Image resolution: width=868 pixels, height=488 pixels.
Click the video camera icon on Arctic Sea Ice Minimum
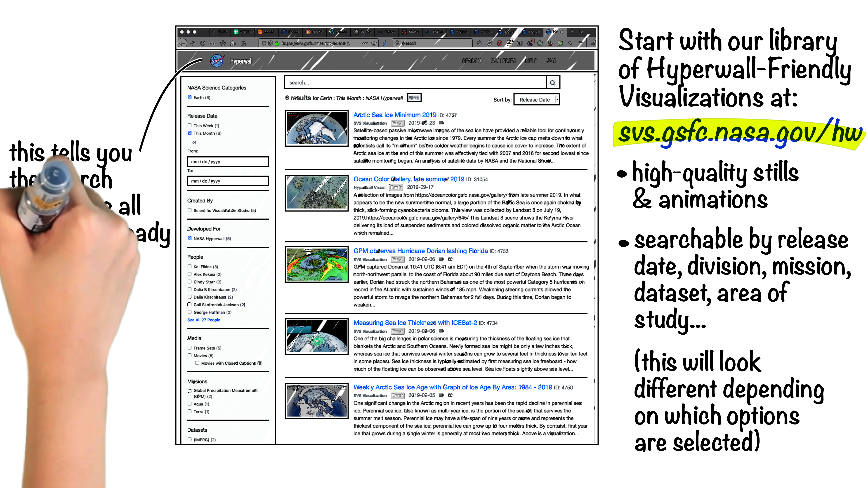441,123
